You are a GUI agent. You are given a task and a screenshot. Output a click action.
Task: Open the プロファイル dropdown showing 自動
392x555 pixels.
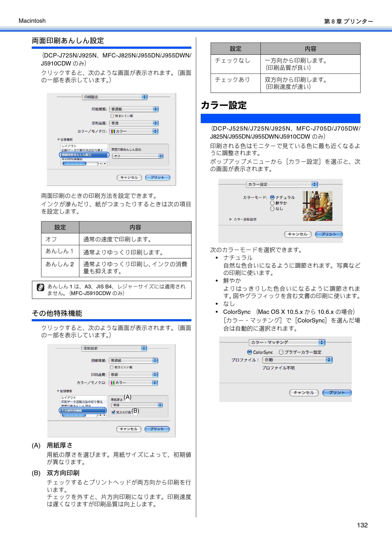(x=298, y=360)
